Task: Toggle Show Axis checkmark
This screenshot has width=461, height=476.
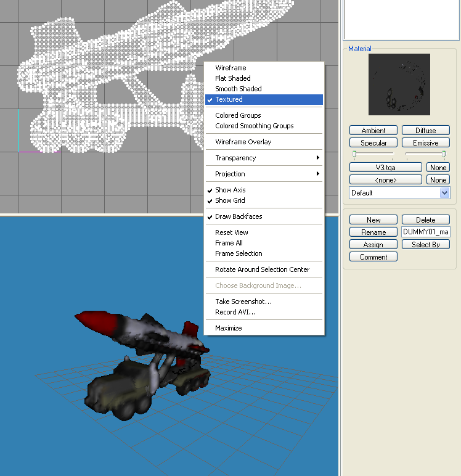Action: (264, 190)
